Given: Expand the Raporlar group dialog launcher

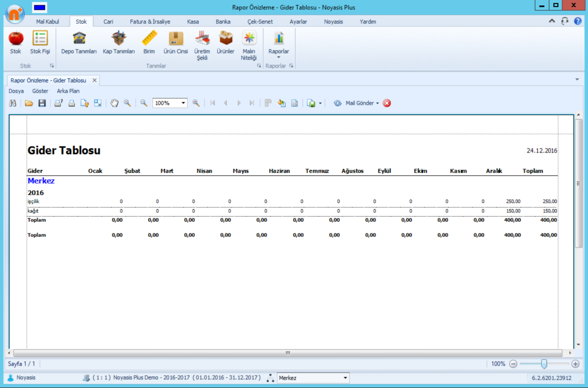Looking at the screenshot, I should 291,66.
